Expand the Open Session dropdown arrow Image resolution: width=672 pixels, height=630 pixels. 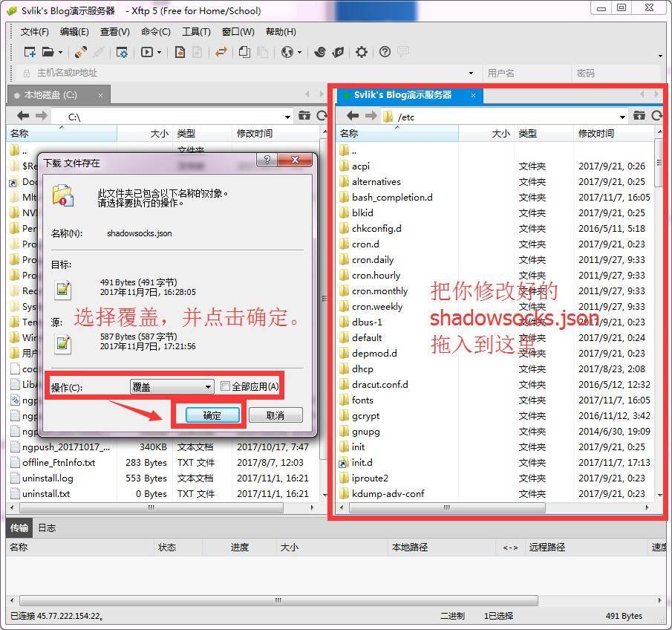click(x=60, y=52)
